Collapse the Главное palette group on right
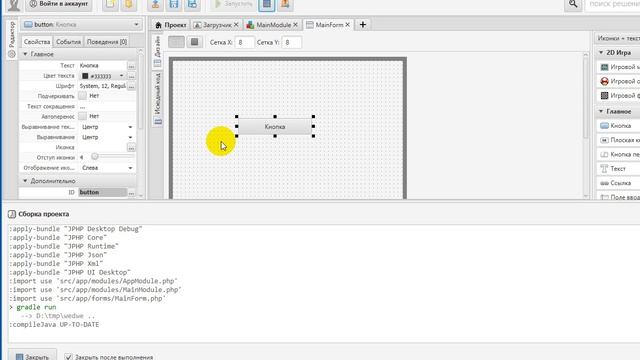Viewport: 640px width, 360px height. pyautogui.click(x=600, y=111)
